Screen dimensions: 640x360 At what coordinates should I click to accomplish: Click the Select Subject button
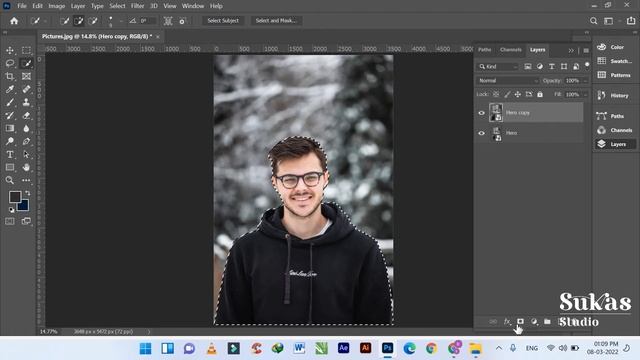click(223, 21)
